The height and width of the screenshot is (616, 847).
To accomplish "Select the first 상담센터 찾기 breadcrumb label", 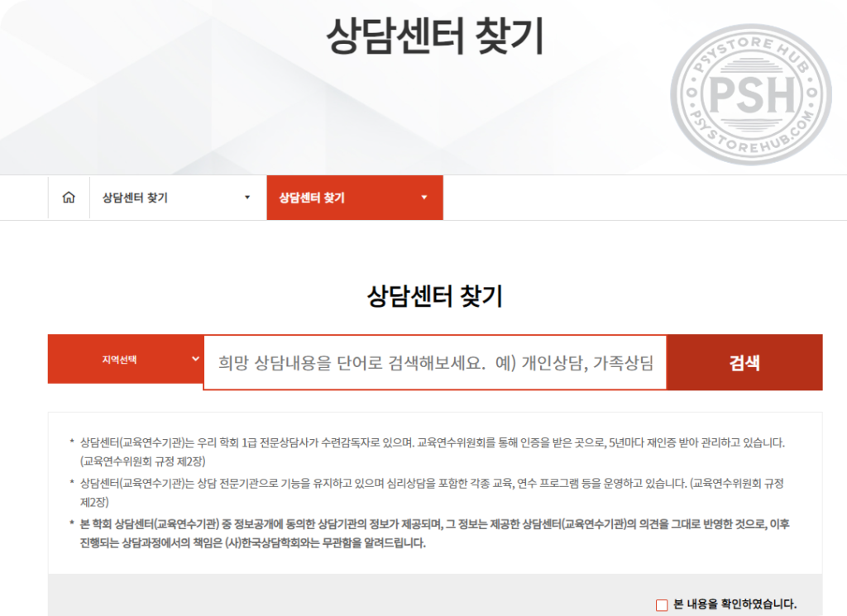I will pos(135,198).
